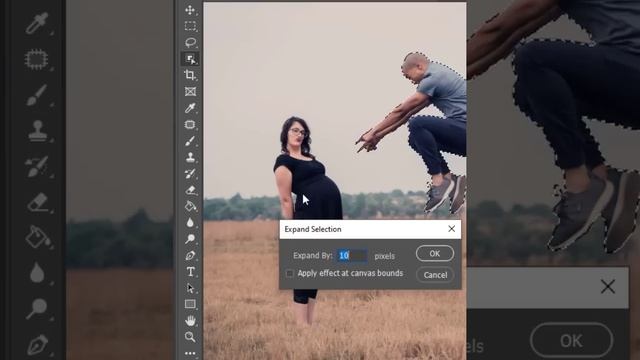Select the Dodge tool
Image resolution: width=640 pixels, height=360 pixels.
(x=190, y=239)
